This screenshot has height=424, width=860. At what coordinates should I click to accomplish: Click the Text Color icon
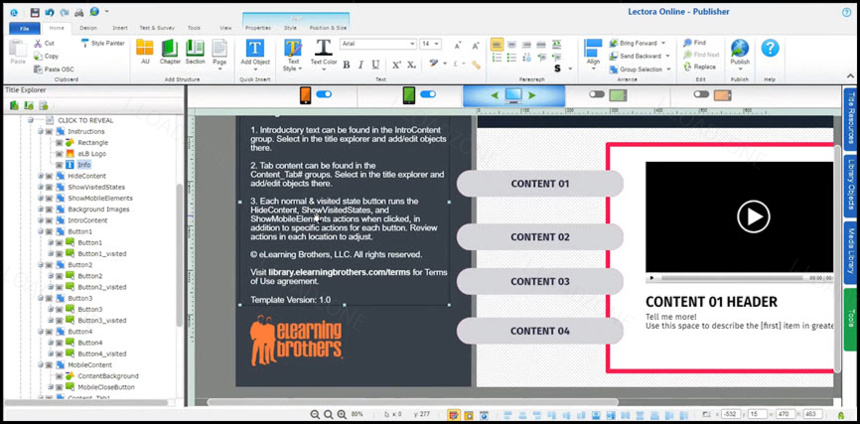click(x=324, y=48)
